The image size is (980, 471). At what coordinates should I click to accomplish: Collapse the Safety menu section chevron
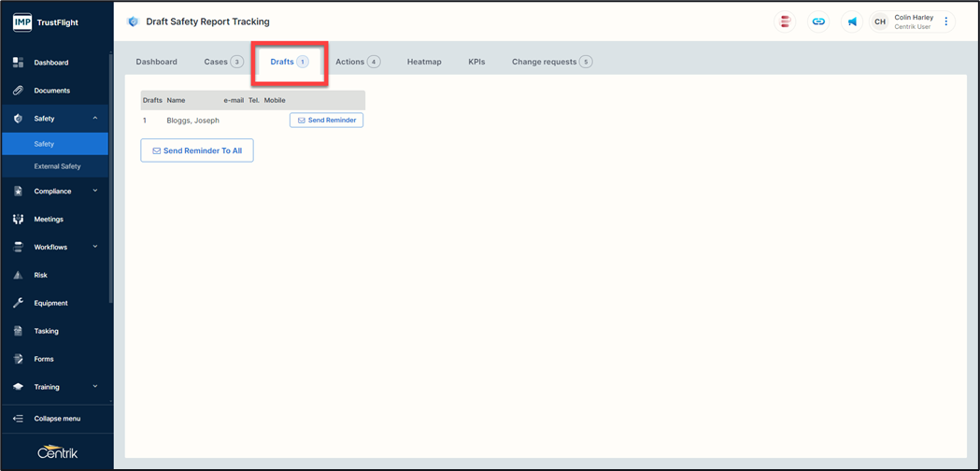pyautogui.click(x=95, y=119)
